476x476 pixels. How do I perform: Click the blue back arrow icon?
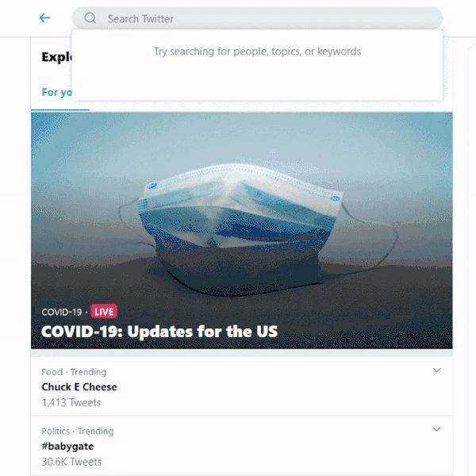[45, 18]
